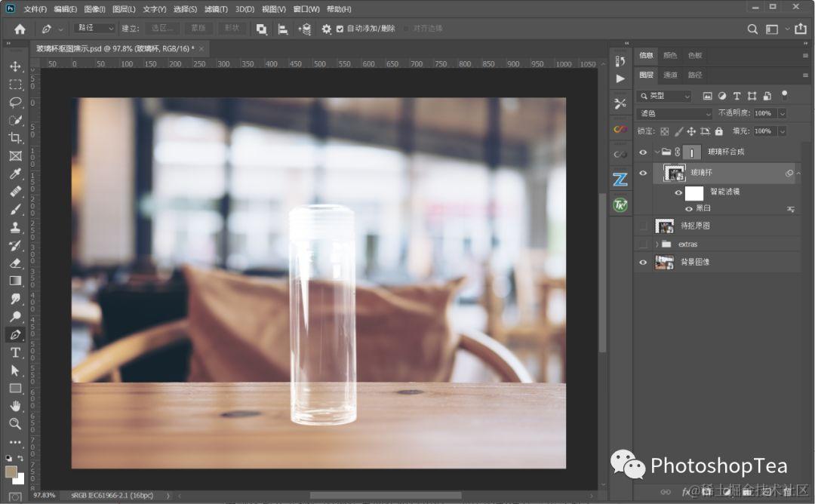This screenshot has width=815, height=504.
Task: Swap foreground and background colors
Action: click(x=20, y=458)
